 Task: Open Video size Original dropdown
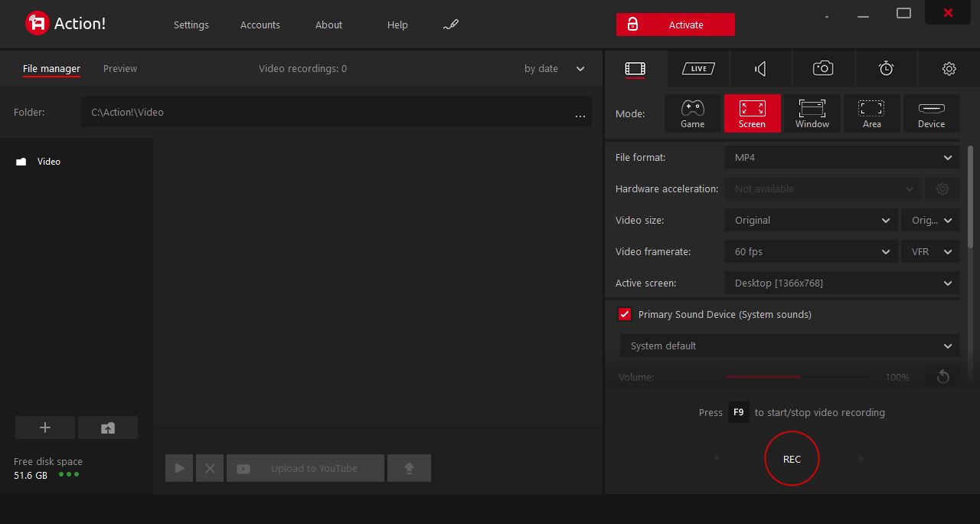pos(811,220)
